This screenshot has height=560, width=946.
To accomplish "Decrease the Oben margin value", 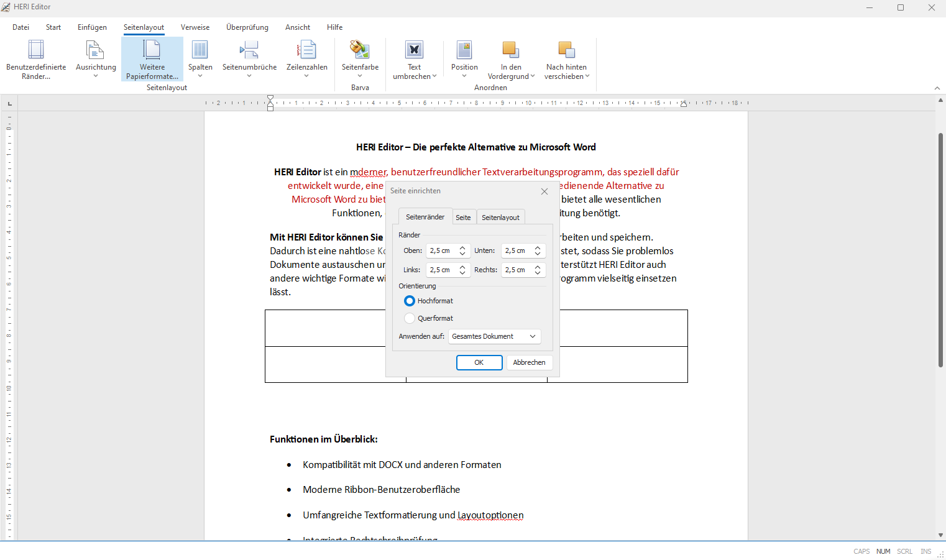I will (x=462, y=254).
